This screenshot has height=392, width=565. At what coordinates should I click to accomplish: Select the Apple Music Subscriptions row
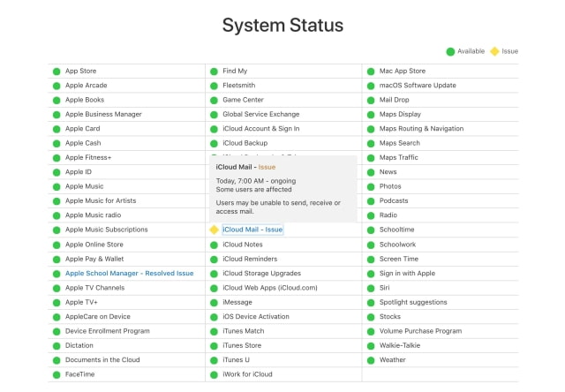point(126,230)
